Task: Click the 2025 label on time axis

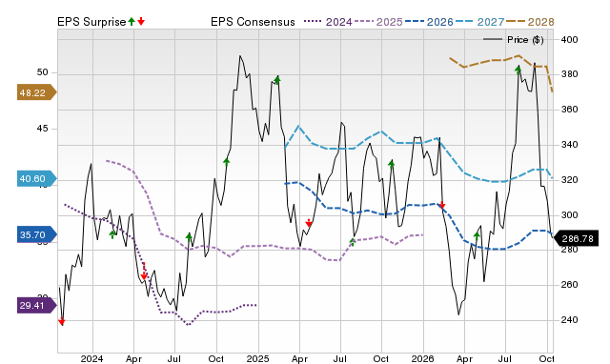Action: pyautogui.click(x=257, y=358)
